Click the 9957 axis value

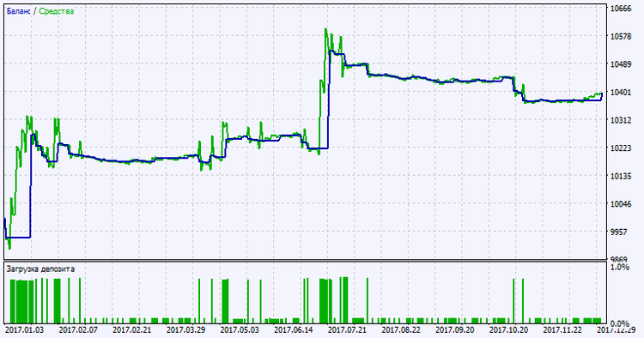click(618, 232)
